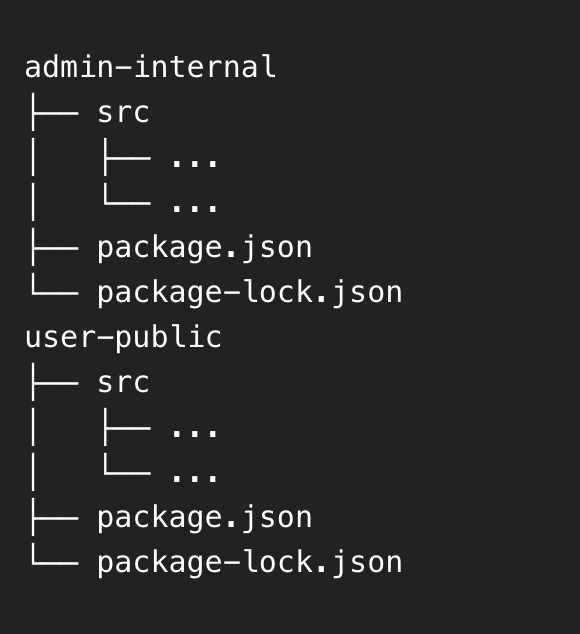Open package-lock.json under user-public

click(250, 563)
